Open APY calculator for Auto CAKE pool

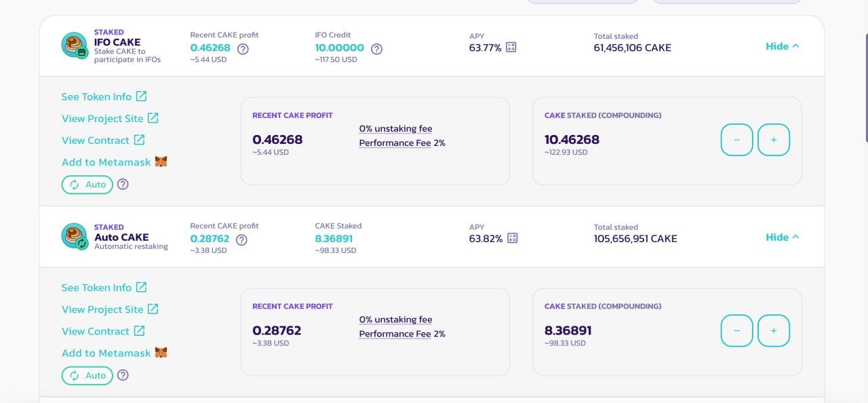click(513, 238)
